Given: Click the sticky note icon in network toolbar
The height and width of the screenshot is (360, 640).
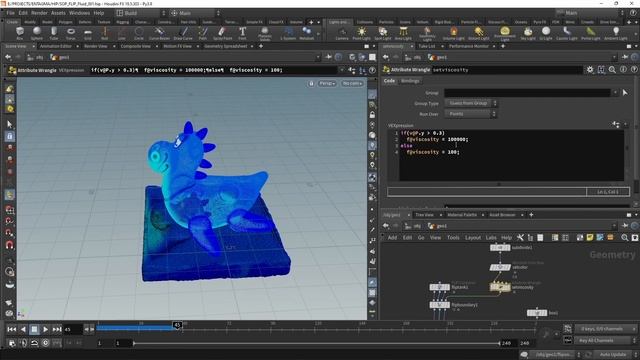Looking at the screenshot, I should click(x=590, y=237).
